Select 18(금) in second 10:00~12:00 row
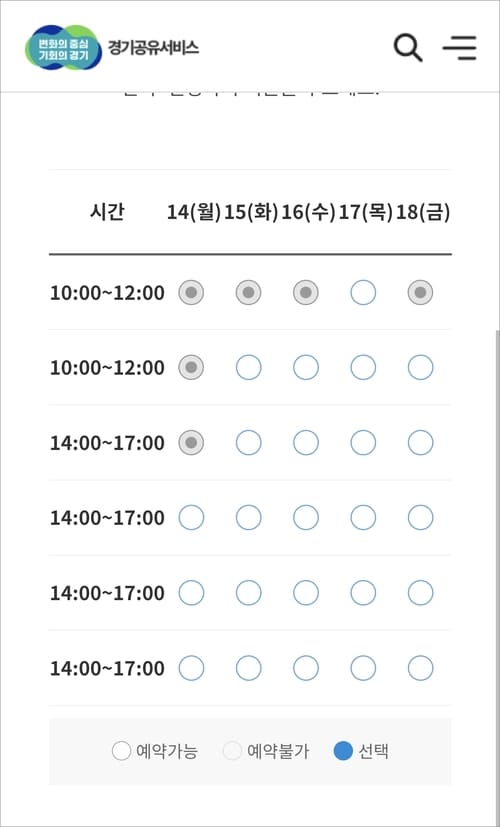This screenshot has height=827, width=500. coord(420,368)
